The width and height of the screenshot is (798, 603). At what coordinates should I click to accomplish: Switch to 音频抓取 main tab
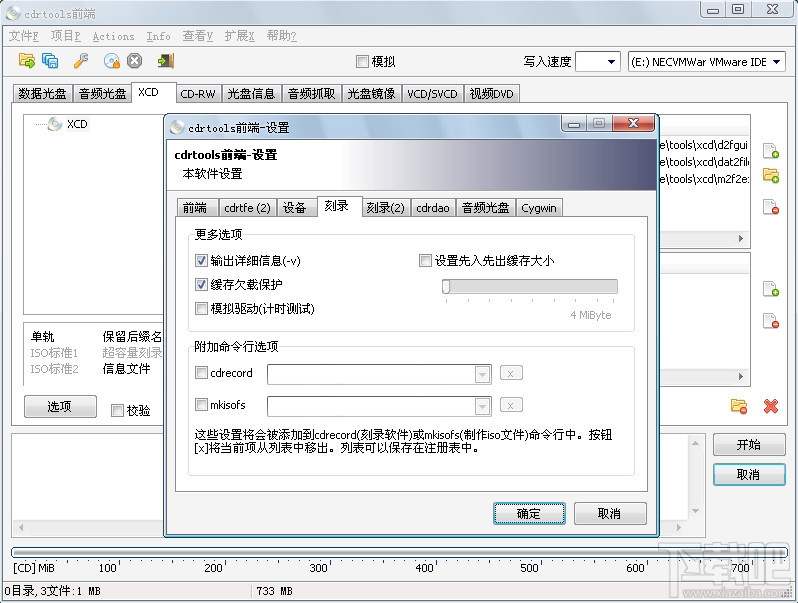(x=311, y=94)
